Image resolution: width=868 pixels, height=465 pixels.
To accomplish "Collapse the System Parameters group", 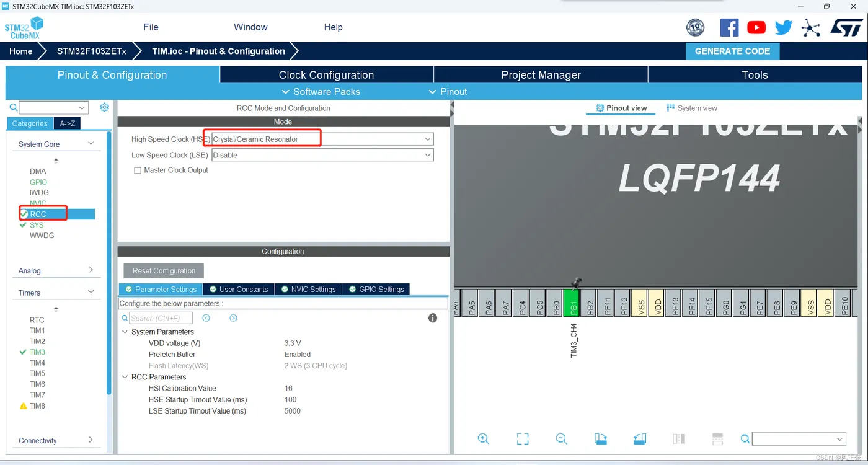I will click(125, 332).
